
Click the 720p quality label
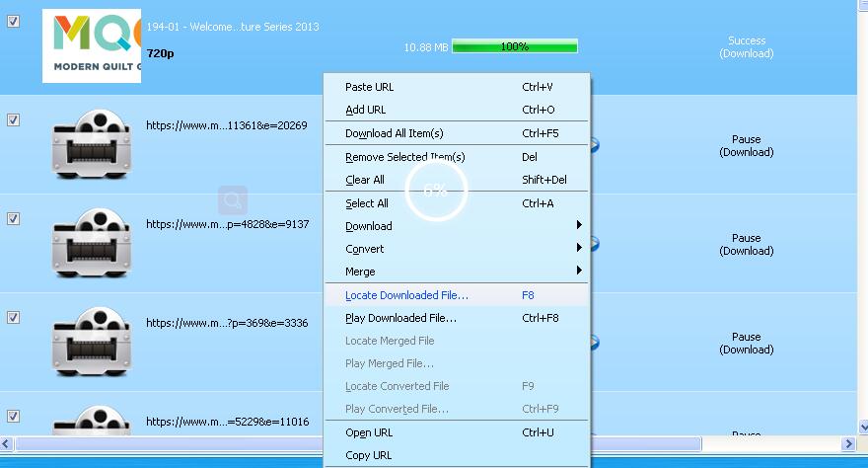point(160,53)
